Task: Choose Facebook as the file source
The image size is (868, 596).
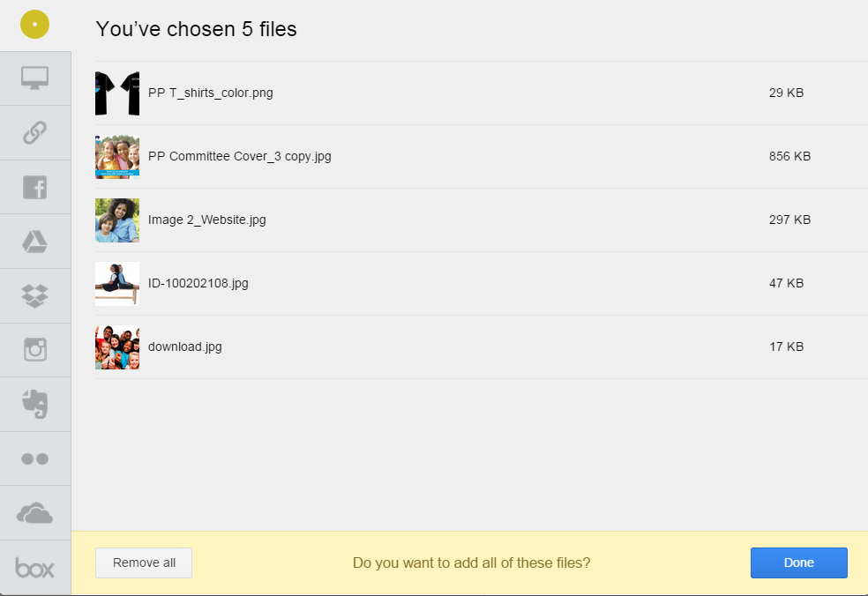Action: point(35,187)
